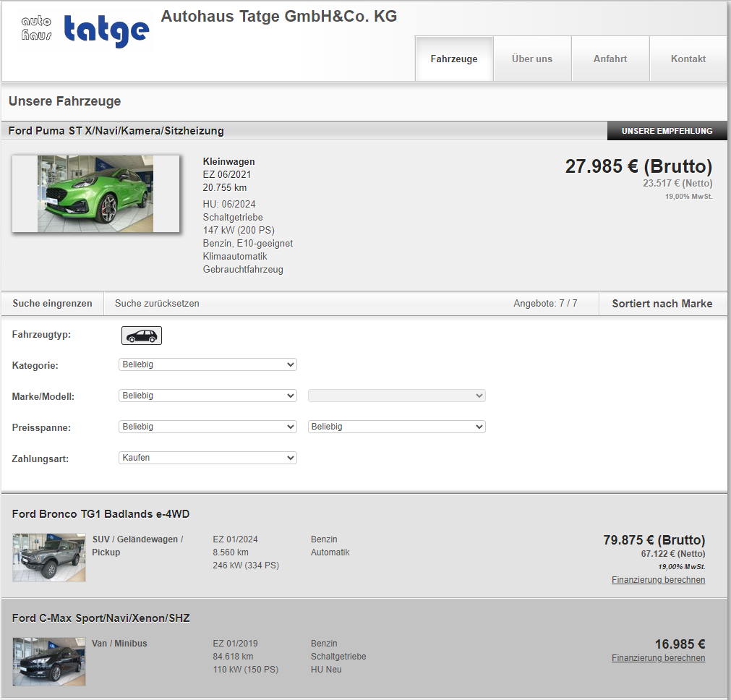This screenshot has height=700, width=731.
Task: Open the Anfahrt tab
Action: (x=610, y=59)
